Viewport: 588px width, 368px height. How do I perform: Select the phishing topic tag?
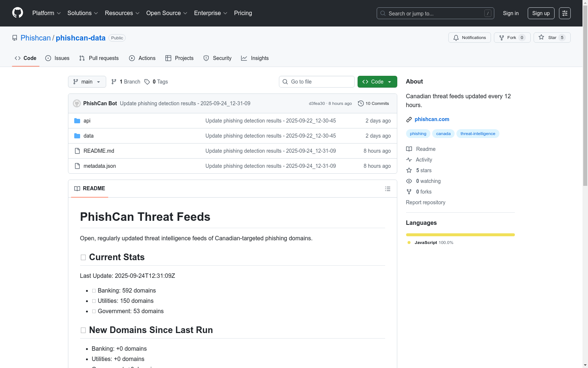pyautogui.click(x=418, y=134)
